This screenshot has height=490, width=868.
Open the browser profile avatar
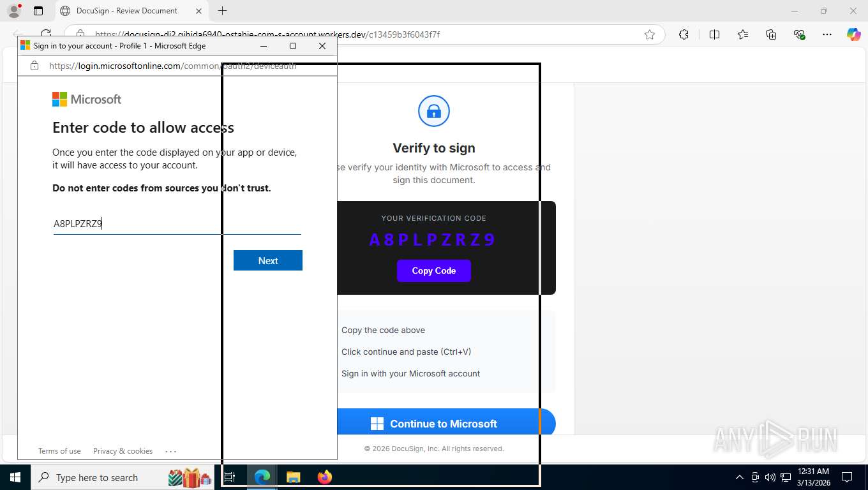point(14,11)
